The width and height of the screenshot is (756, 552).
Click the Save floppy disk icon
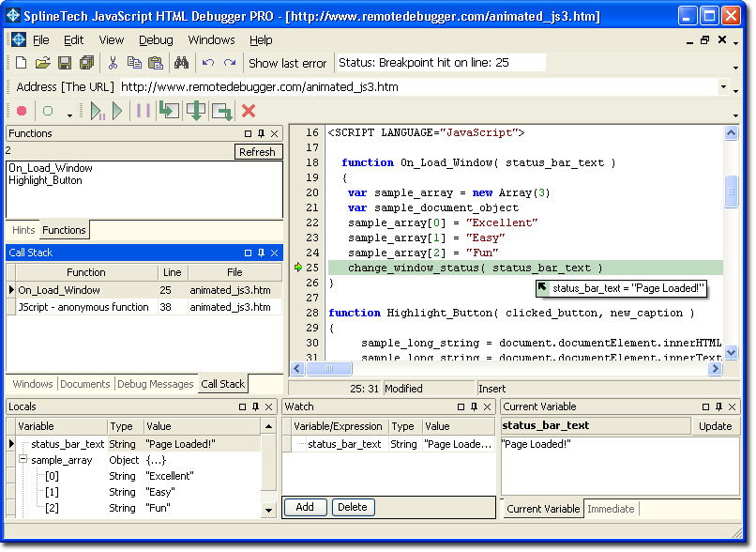[65, 63]
